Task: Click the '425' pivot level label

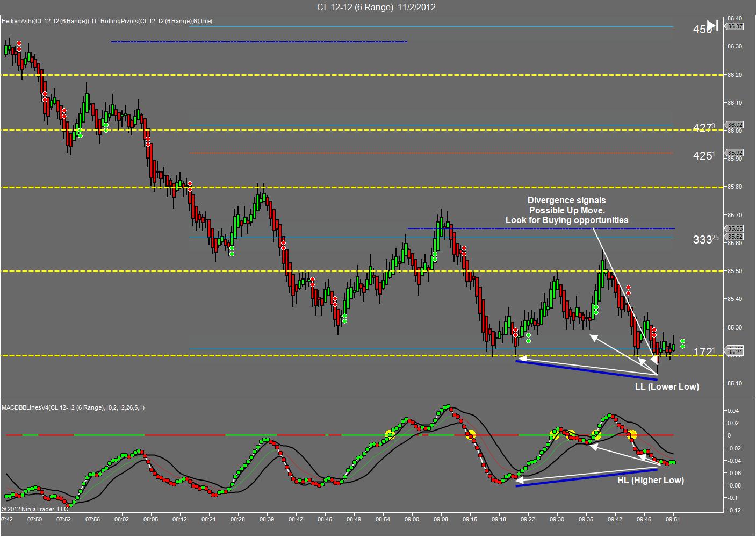Action: coord(704,155)
